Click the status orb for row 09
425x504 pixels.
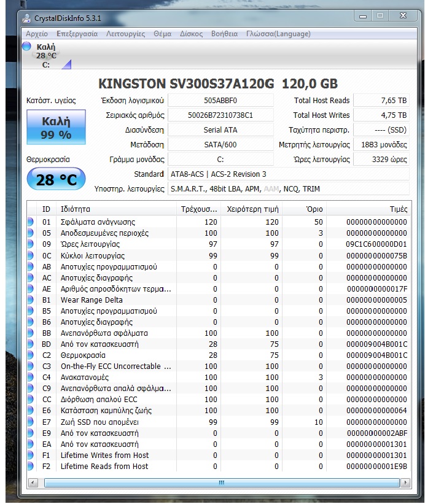(31, 244)
